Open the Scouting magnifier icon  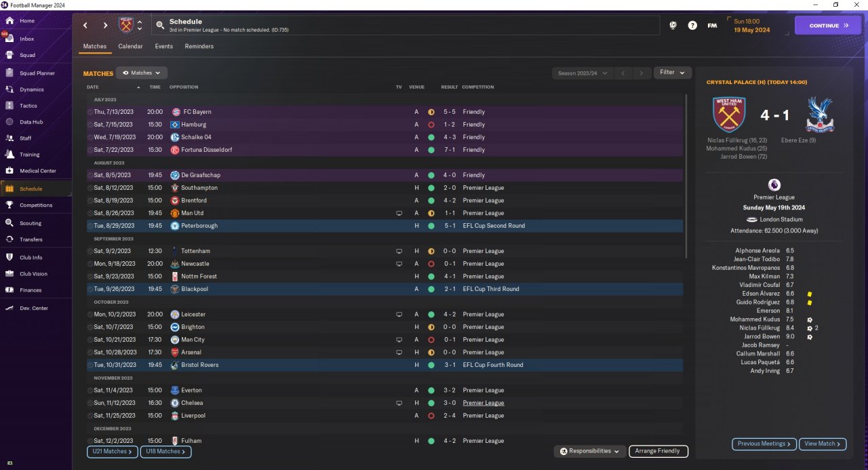[9, 223]
